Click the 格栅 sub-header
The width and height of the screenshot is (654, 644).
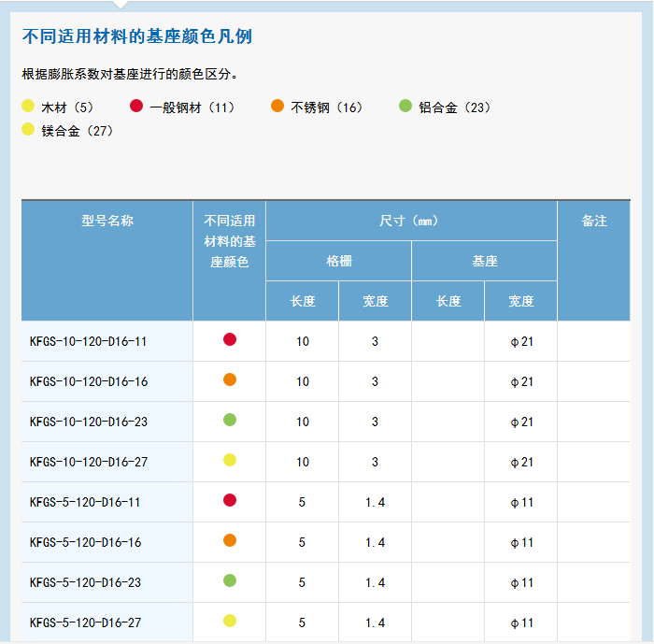click(x=339, y=262)
